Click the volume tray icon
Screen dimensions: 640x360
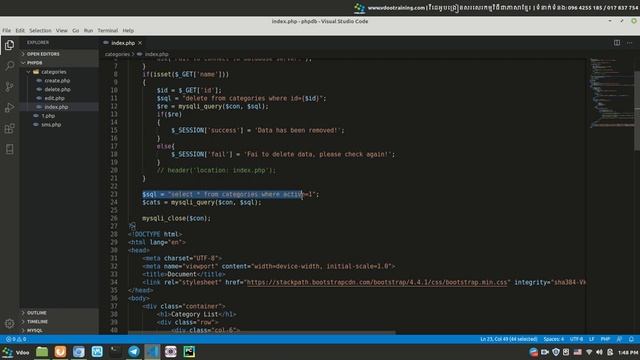click(599, 352)
